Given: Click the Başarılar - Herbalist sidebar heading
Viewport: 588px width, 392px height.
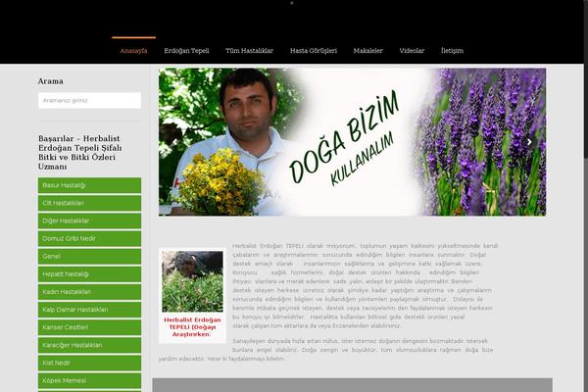Looking at the screenshot, I should point(80,152).
